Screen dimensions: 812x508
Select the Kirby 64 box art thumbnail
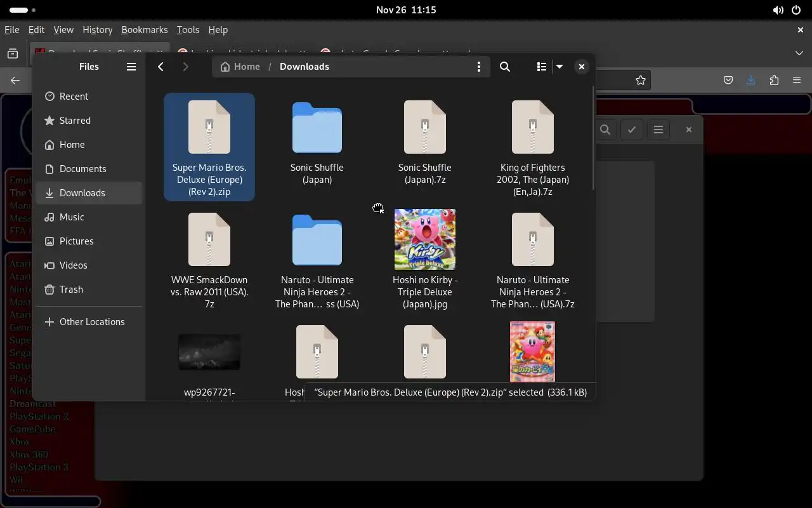pos(533,352)
